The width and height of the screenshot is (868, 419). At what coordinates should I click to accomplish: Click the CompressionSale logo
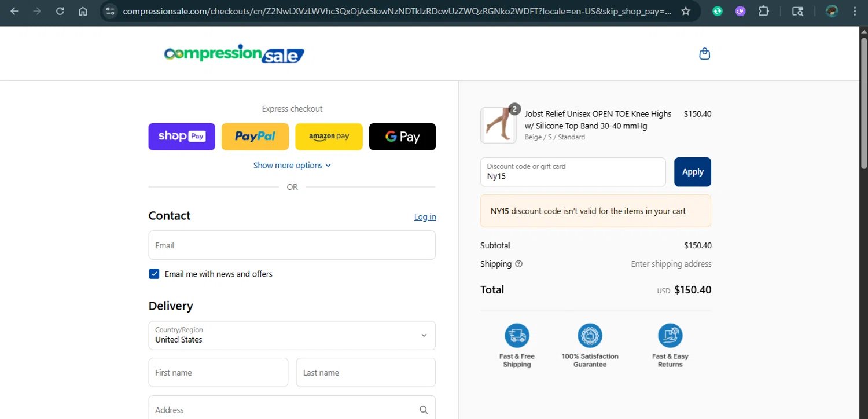(234, 54)
